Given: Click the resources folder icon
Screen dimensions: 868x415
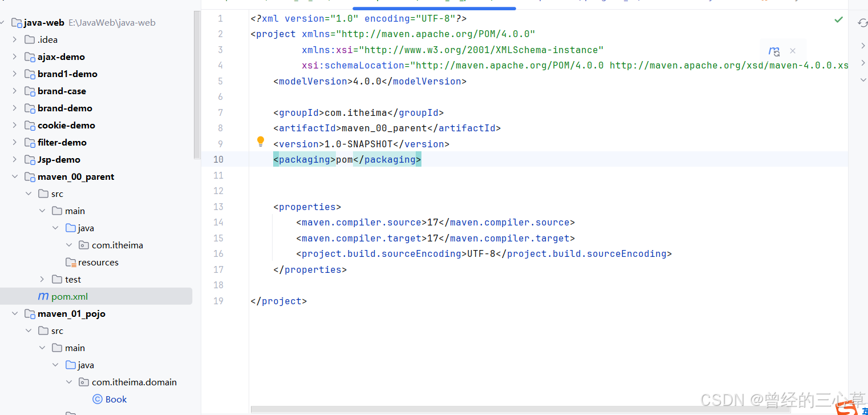Looking at the screenshot, I should [71, 262].
